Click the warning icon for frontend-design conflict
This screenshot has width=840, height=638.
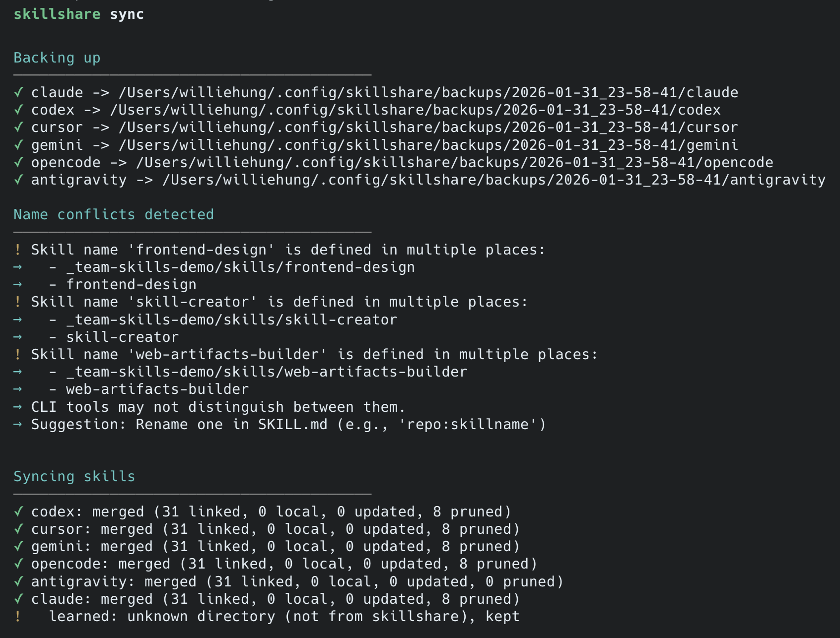tap(18, 250)
